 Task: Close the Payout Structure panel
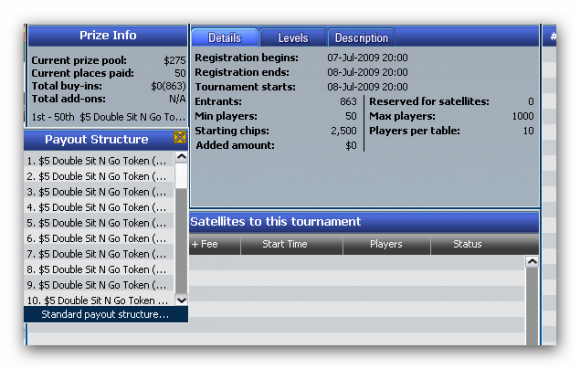pos(180,137)
